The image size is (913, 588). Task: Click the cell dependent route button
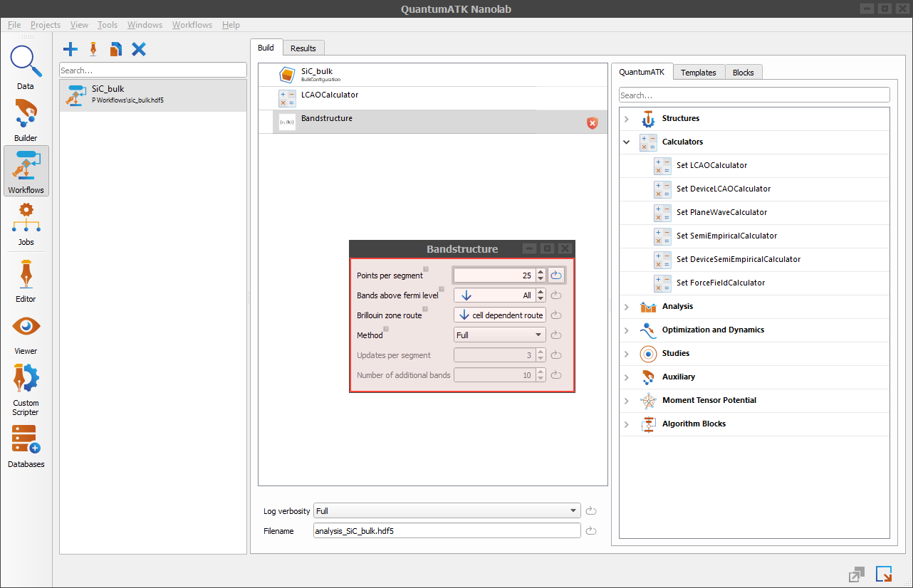pyautogui.click(x=500, y=315)
